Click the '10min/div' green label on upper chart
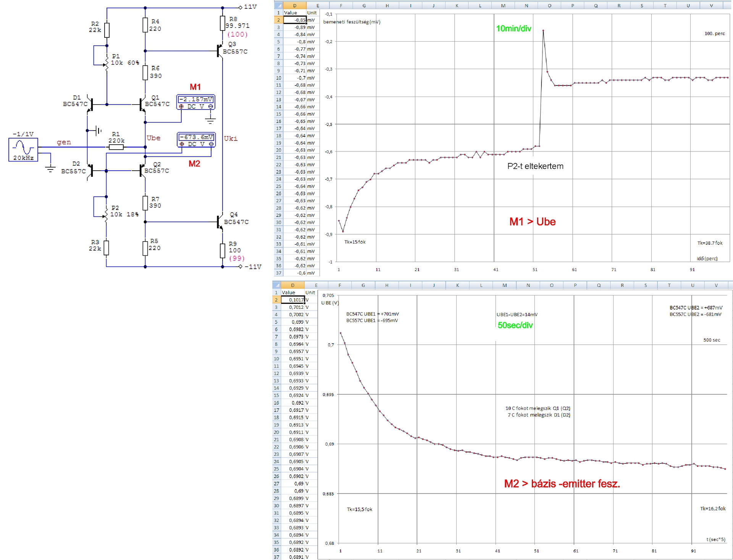The width and height of the screenshot is (733, 560). tap(513, 29)
